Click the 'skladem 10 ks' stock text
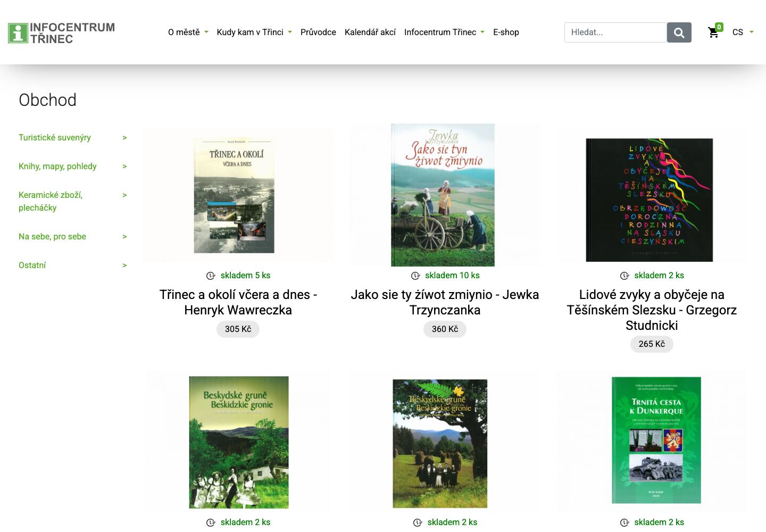 (x=452, y=276)
